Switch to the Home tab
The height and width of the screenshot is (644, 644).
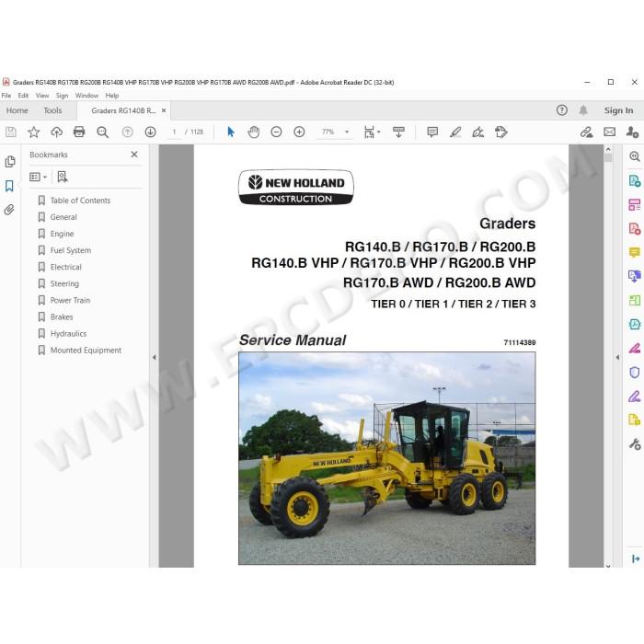point(17,110)
